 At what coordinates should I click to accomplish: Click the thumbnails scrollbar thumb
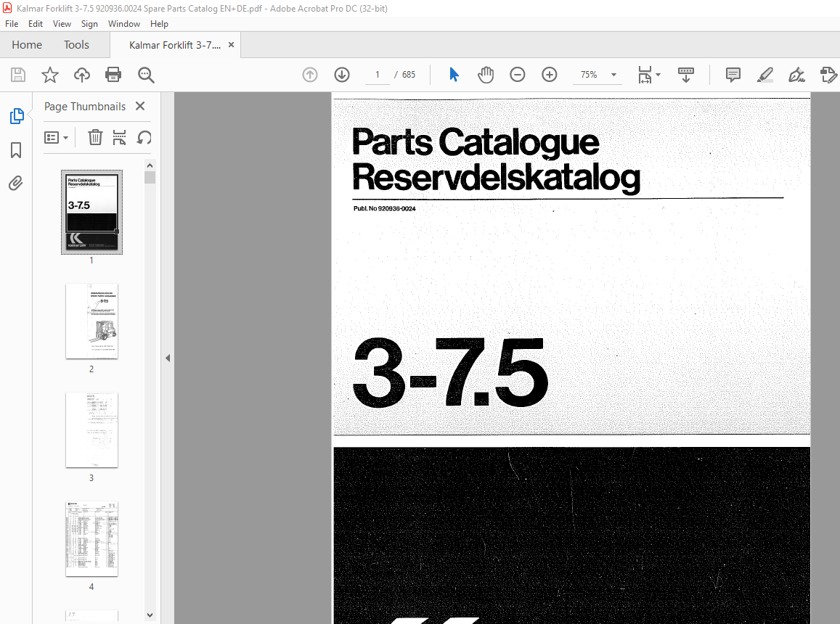click(150, 177)
